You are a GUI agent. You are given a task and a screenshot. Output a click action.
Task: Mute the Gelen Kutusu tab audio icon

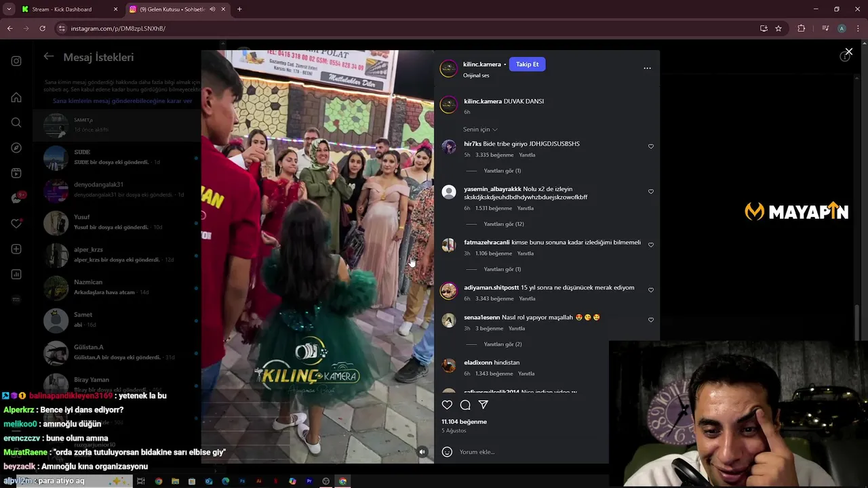(x=212, y=9)
